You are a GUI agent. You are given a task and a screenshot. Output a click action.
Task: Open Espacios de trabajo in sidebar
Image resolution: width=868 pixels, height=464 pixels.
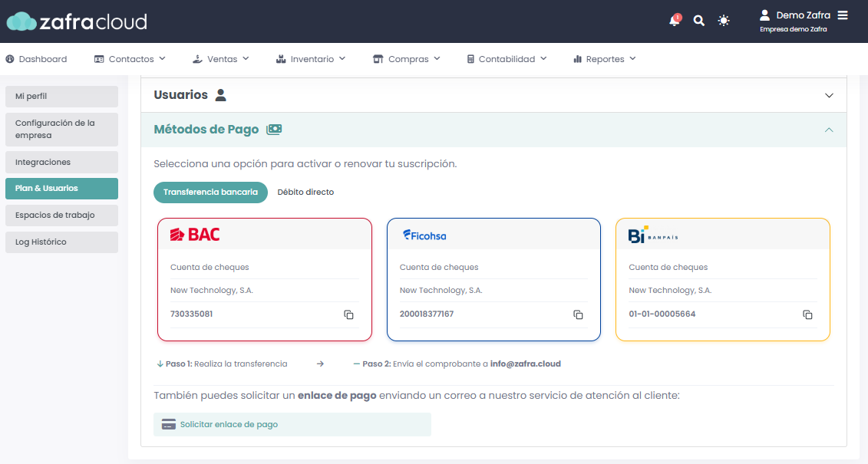coord(61,216)
